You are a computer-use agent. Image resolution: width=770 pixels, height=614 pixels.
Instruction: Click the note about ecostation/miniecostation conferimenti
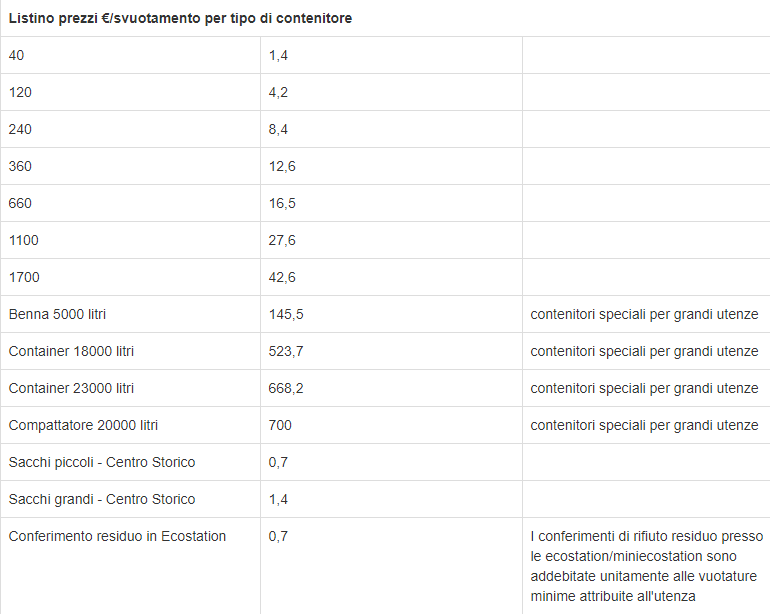[x=647, y=566]
